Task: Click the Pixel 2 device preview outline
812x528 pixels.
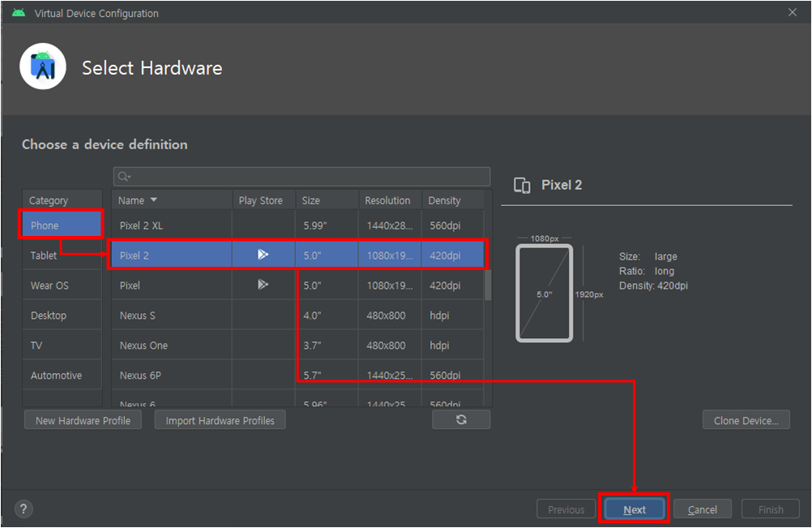Action: click(x=545, y=294)
